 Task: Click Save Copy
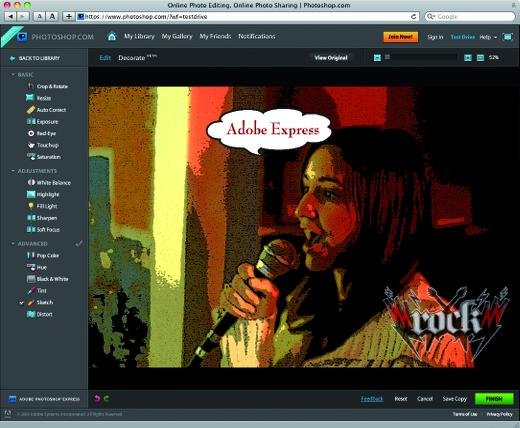click(x=455, y=399)
